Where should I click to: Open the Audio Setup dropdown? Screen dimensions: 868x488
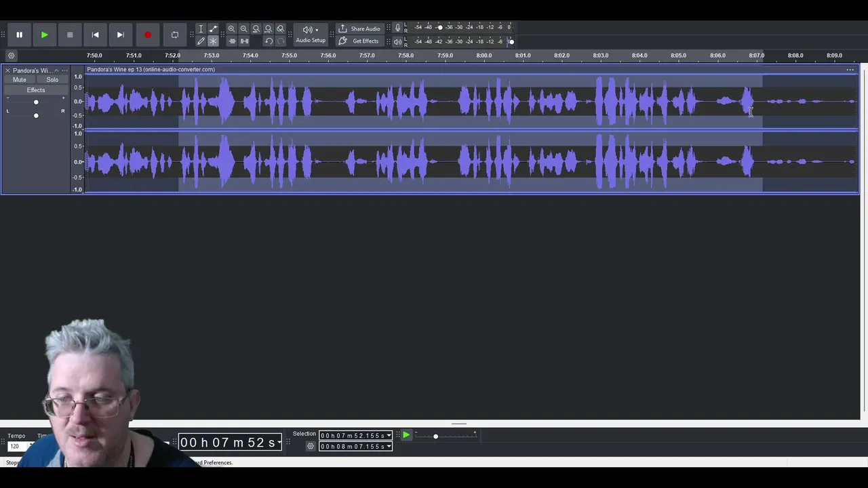pyautogui.click(x=311, y=35)
